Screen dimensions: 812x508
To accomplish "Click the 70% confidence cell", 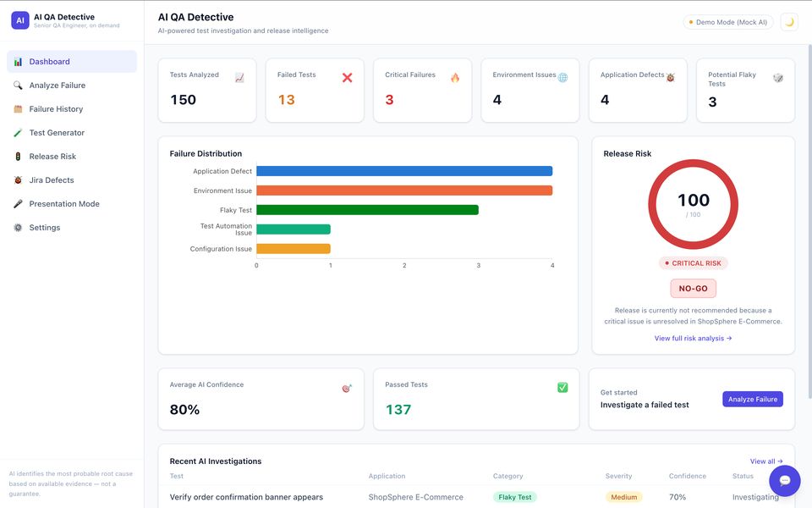I will pos(678,497).
